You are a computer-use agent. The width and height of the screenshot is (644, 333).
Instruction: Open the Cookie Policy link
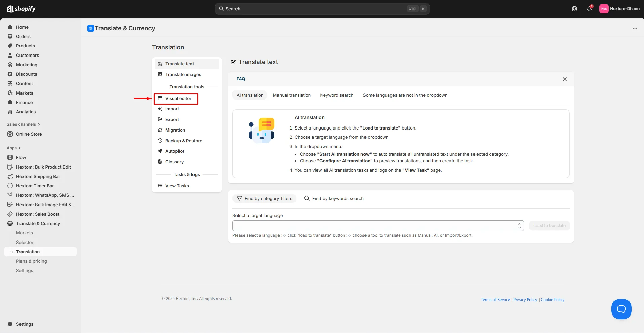click(553, 300)
